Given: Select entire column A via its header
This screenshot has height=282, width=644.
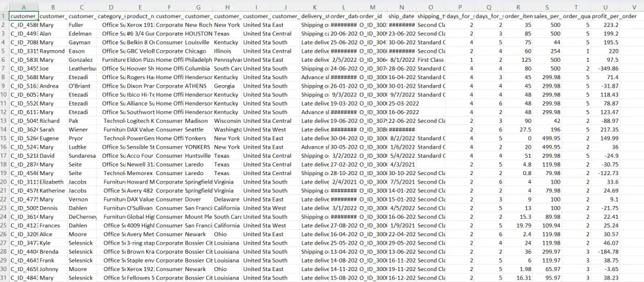Looking at the screenshot, I should coord(24,7).
